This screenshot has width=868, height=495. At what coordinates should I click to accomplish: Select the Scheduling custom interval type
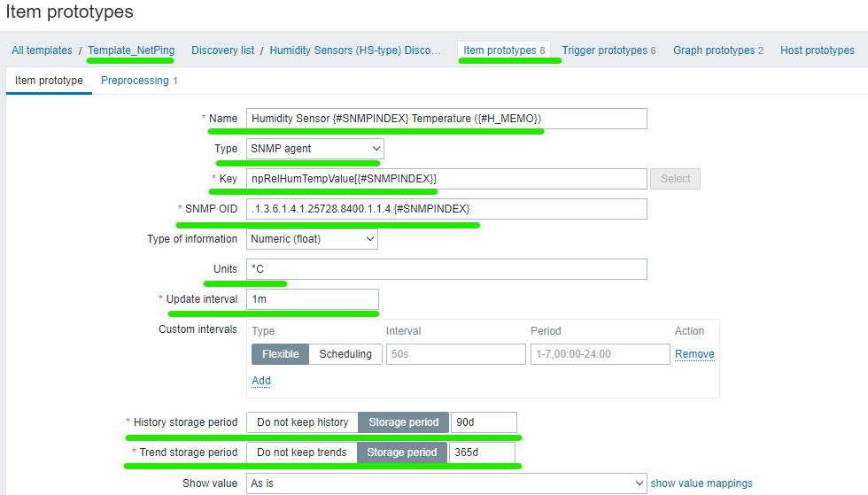345,354
